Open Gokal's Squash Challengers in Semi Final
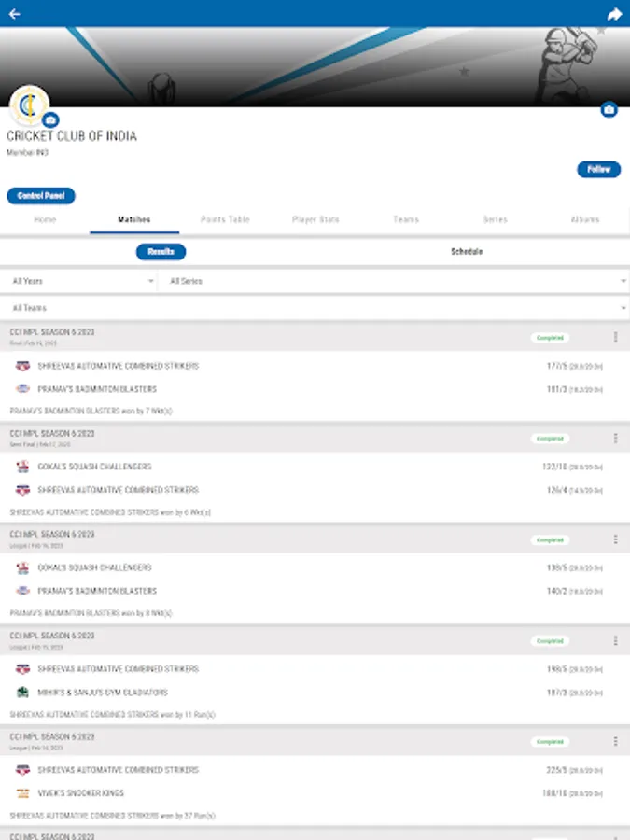The image size is (630, 840). click(x=94, y=467)
